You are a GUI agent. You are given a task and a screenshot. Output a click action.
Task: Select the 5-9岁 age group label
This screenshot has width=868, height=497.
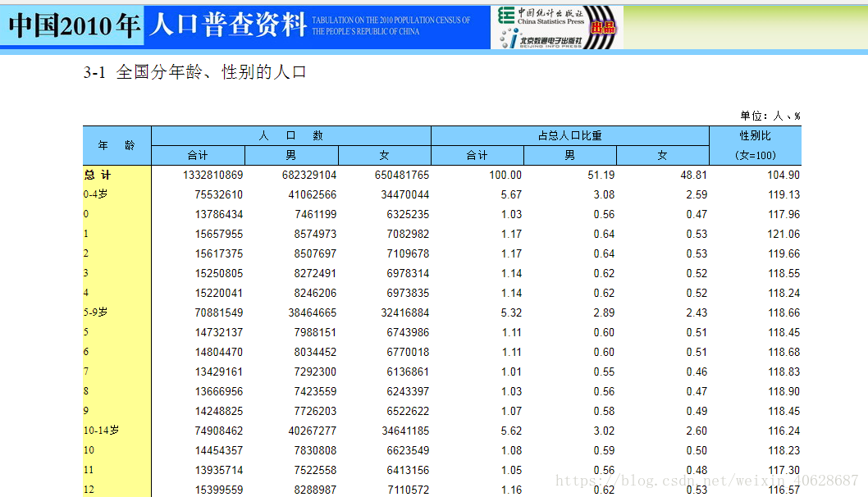point(96,312)
